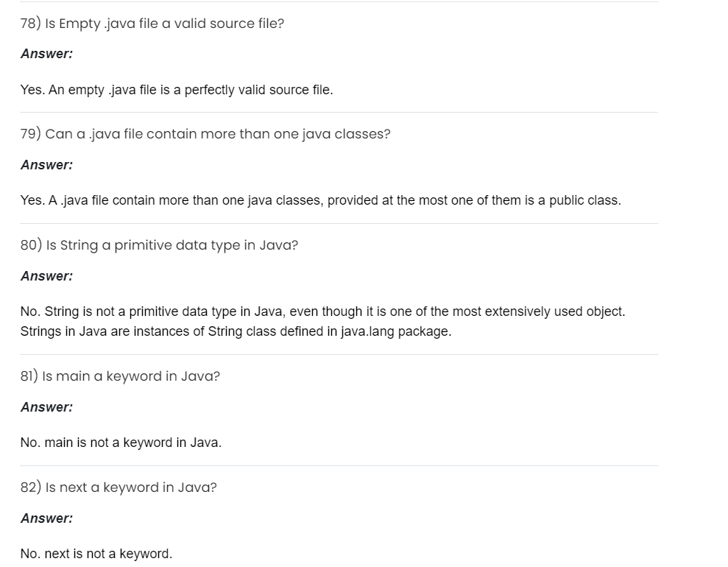728x567 pixels.
Task: Click question 81 'Is main a keyword in Java?'
Action: point(120,376)
